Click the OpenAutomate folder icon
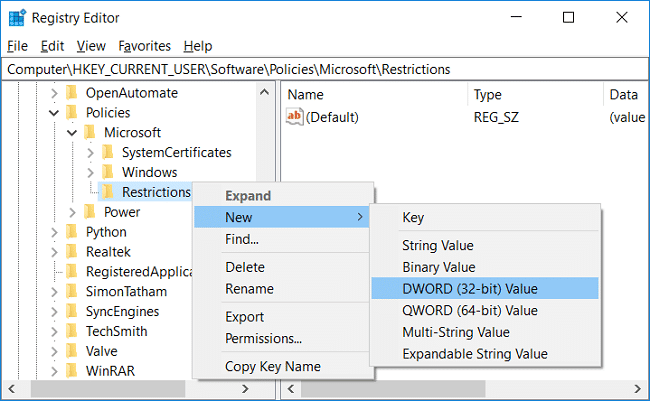 [x=72, y=92]
